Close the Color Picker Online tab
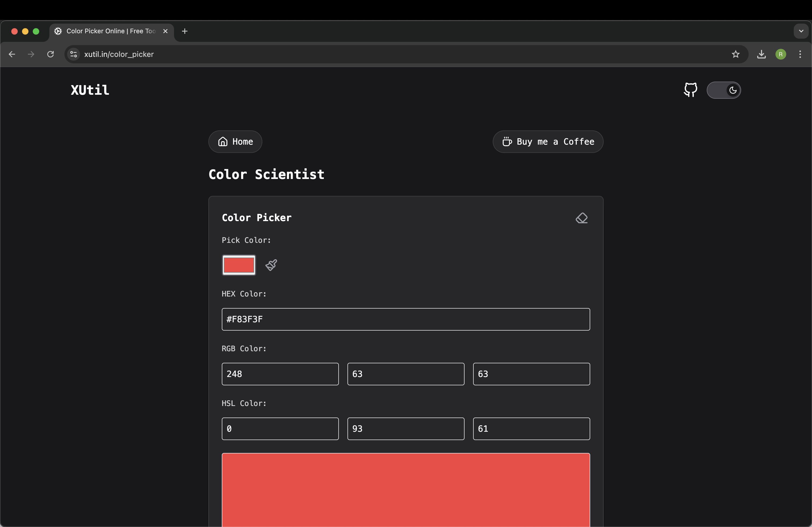This screenshot has height=527, width=812. point(165,31)
